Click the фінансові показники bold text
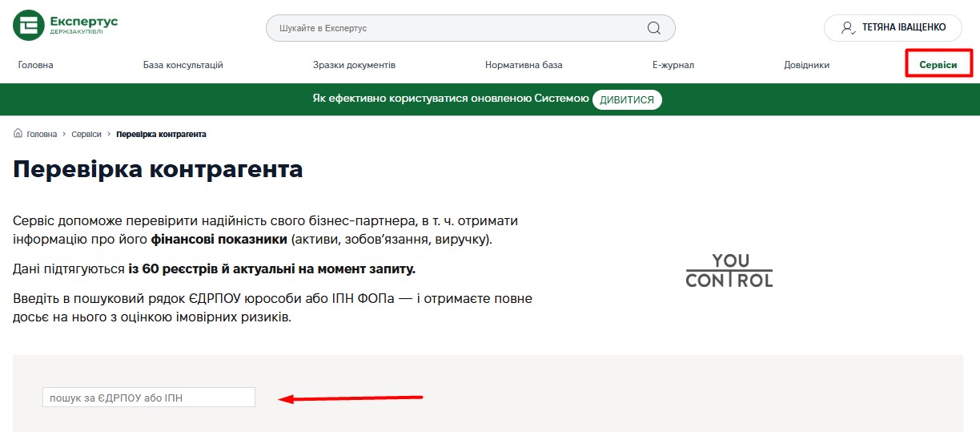The width and height of the screenshot is (980, 432). (x=219, y=240)
